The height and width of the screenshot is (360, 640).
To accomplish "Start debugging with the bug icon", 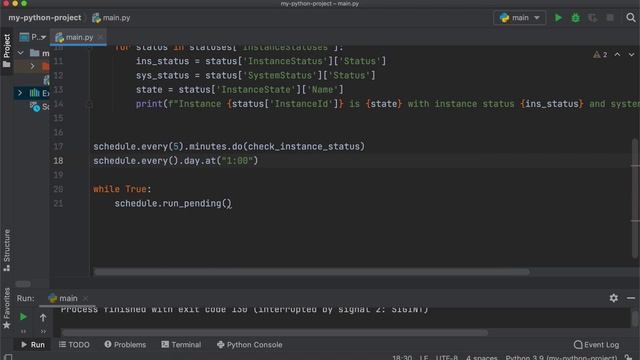I will (x=576, y=18).
